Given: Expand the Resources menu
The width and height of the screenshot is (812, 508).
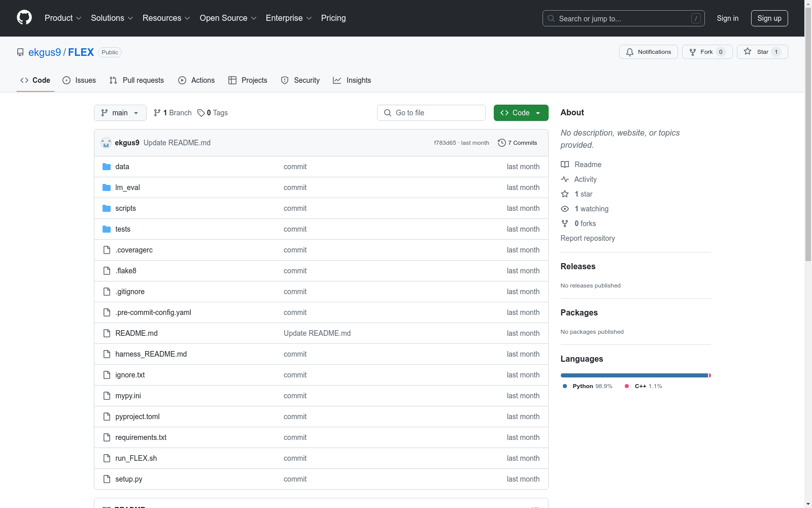Looking at the screenshot, I should (166, 18).
